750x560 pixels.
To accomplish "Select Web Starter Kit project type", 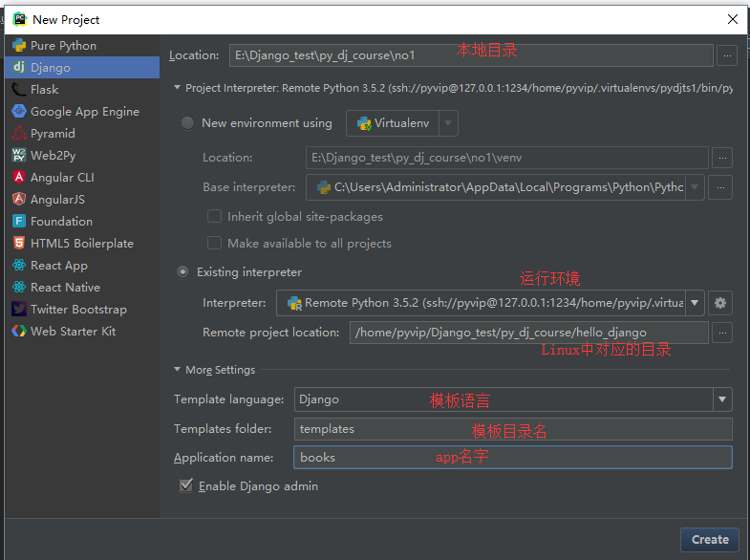I will (x=82, y=332).
